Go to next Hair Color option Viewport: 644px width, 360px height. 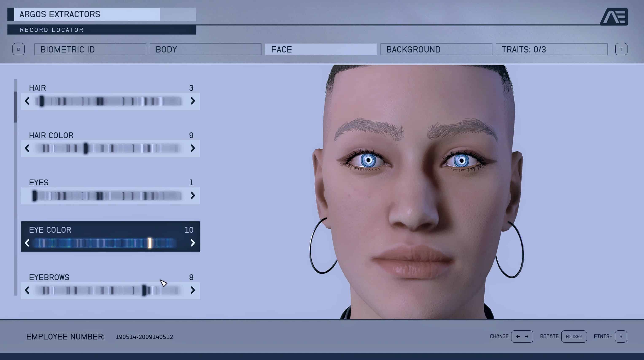(192, 148)
